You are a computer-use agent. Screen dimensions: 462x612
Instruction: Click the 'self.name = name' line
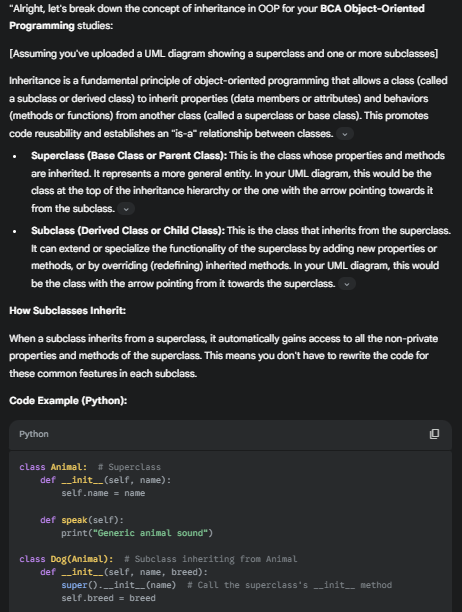coord(103,493)
